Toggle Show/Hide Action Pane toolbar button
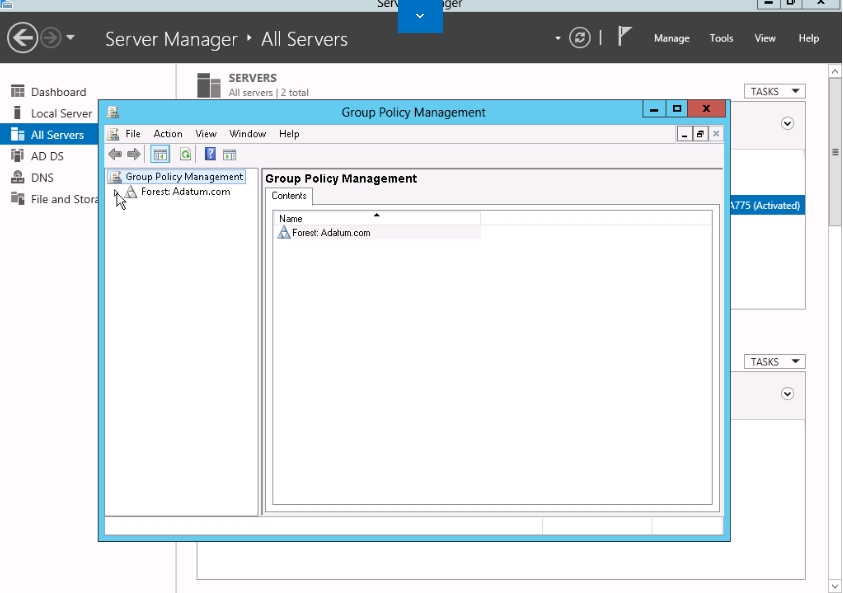This screenshot has height=593, width=843. pyautogui.click(x=230, y=155)
